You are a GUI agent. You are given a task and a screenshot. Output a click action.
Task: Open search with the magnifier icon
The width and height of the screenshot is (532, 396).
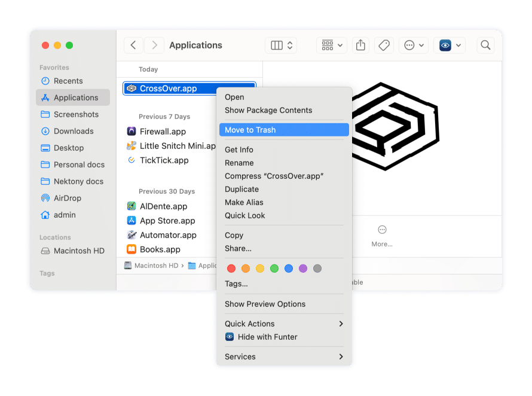[x=485, y=45]
